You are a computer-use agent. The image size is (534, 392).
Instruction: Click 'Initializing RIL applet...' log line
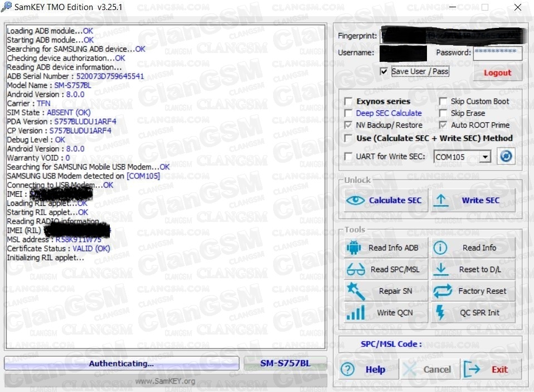tap(45, 258)
